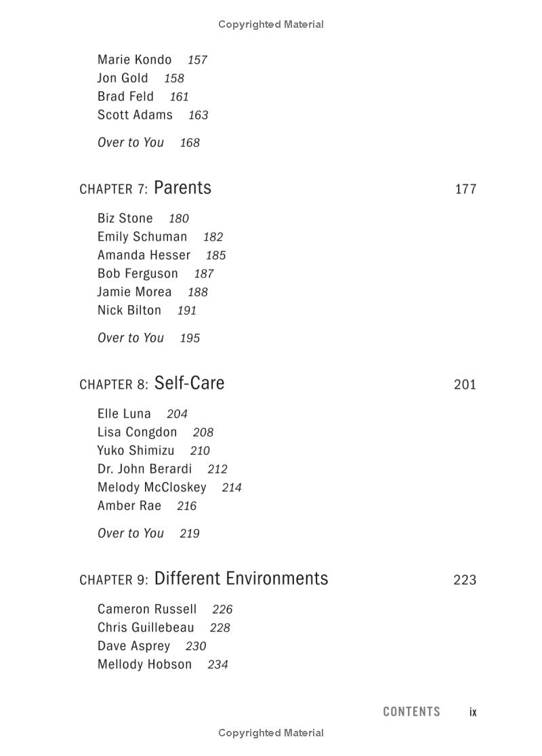Select the Cameron Russell entry
The image size is (542, 756).
tap(147, 609)
